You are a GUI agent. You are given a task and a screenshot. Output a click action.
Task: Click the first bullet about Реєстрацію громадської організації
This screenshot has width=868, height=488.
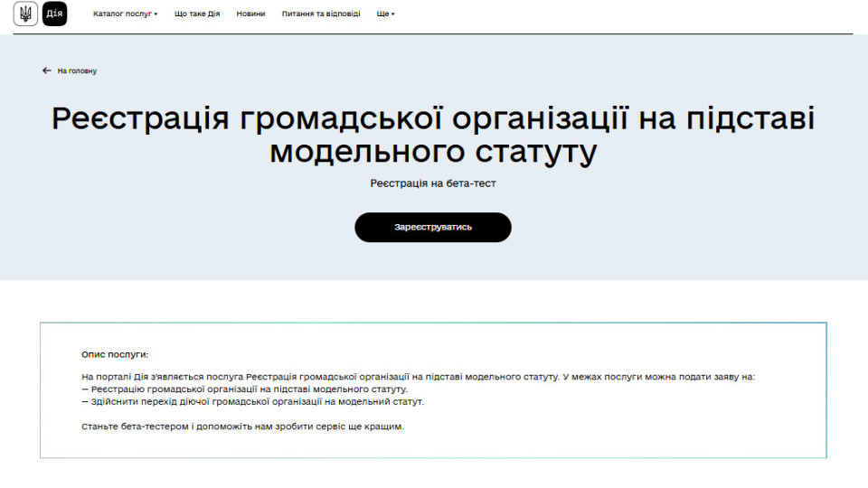(244, 389)
